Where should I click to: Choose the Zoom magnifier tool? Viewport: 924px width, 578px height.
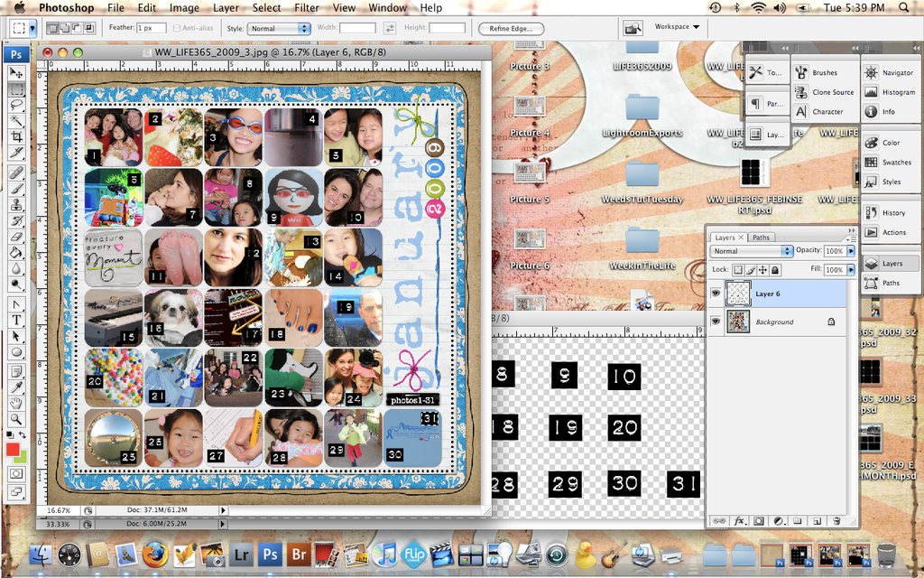pos(16,419)
